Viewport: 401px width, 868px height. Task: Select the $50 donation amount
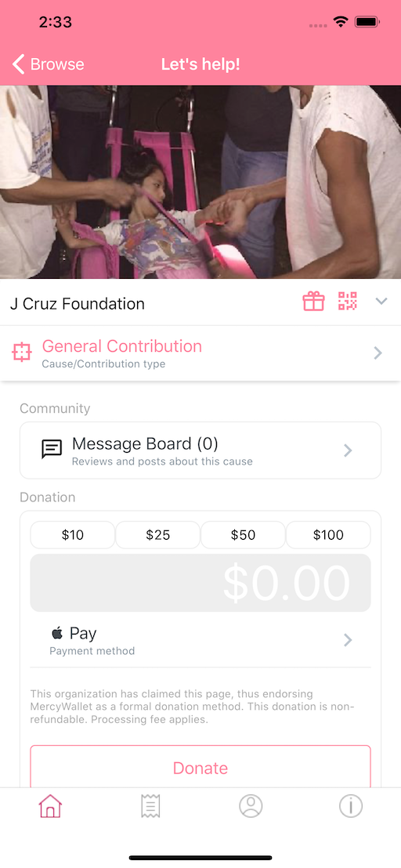coord(243,535)
